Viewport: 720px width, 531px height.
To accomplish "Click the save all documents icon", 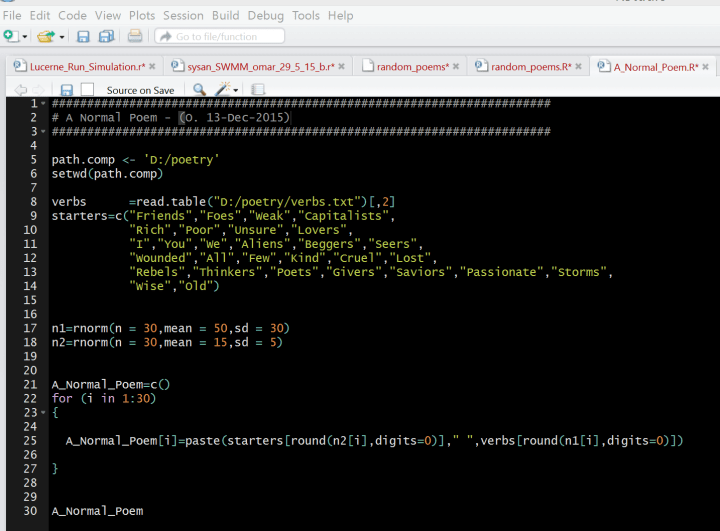I will [104, 36].
